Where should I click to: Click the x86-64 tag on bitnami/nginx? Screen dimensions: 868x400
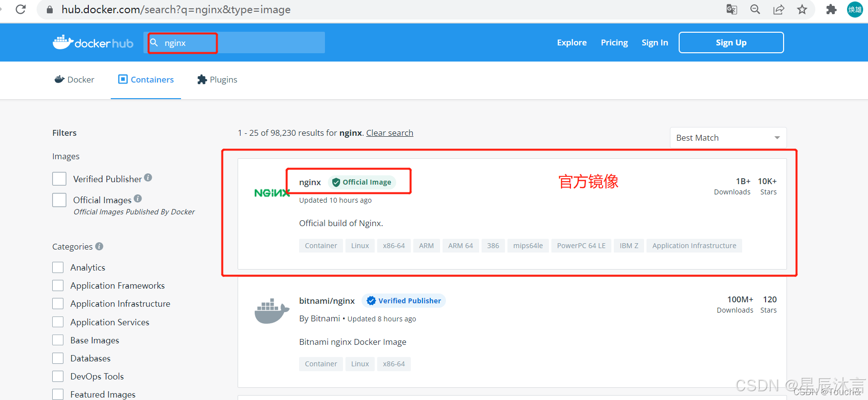pyautogui.click(x=394, y=364)
